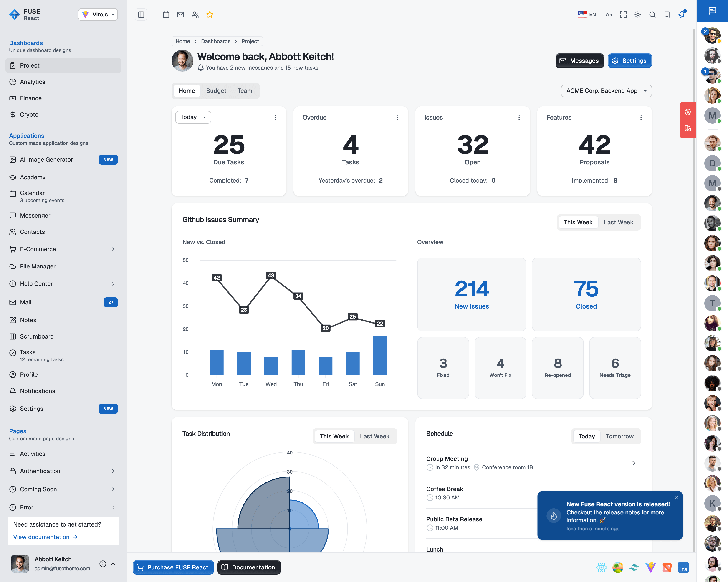Switch to the Budget tab

(216, 91)
